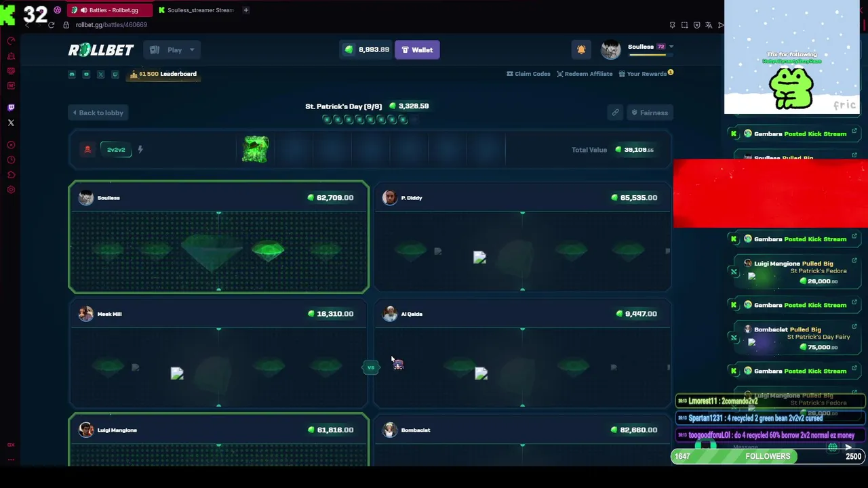The width and height of the screenshot is (868, 488).
Task: Click Al Qaida player avatar
Action: coord(390,314)
